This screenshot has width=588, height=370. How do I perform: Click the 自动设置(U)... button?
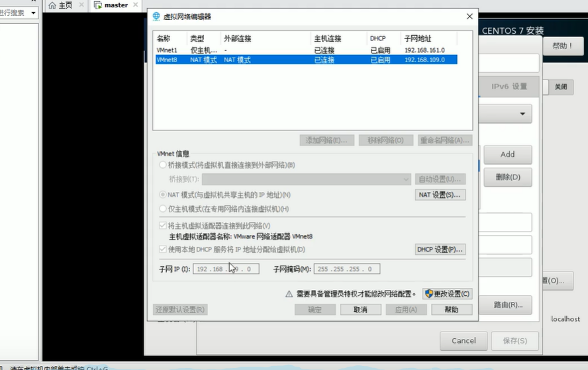tap(440, 179)
